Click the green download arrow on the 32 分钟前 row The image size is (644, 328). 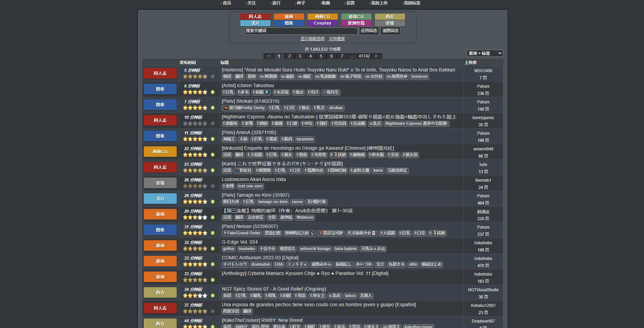point(212,249)
